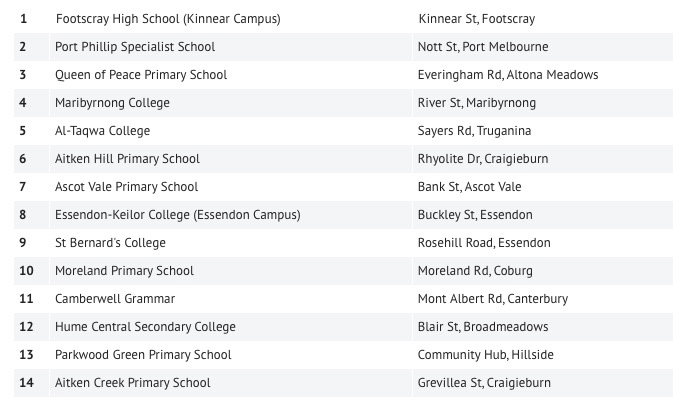The image size is (673, 409).
Task: Select Queen of Peace Primary School
Action: pos(141,75)
